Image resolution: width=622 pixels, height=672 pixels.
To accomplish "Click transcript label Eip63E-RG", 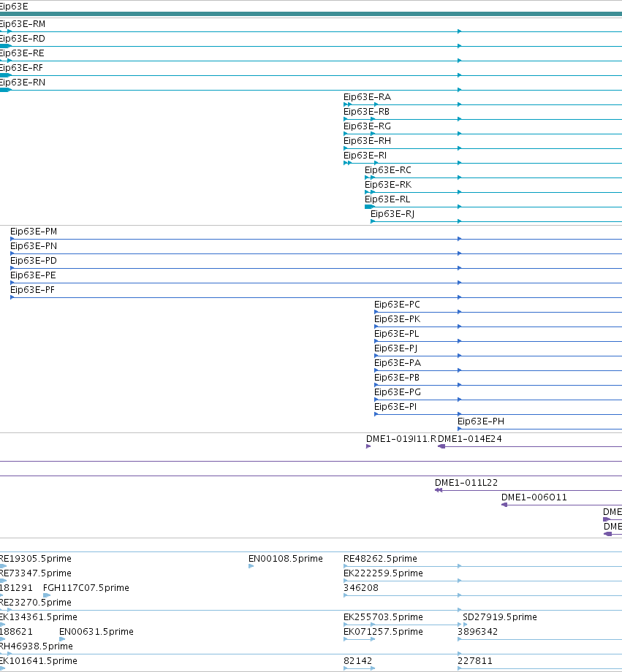I will click(x=367, y=126).
